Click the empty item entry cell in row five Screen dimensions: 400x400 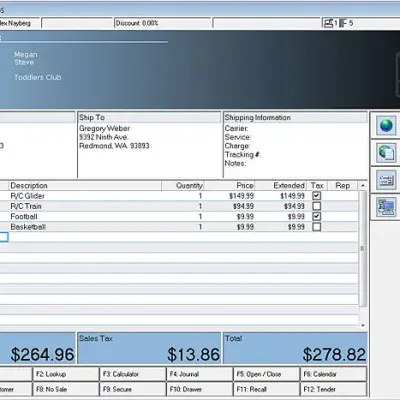[4, 237]
